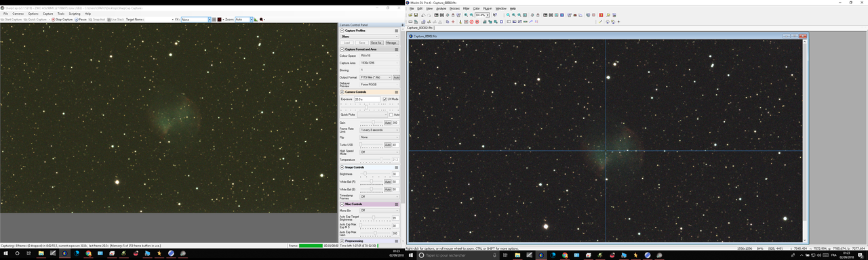Click Brightness slider in Image Controls
868x260 pixels.
pos(376,174)
